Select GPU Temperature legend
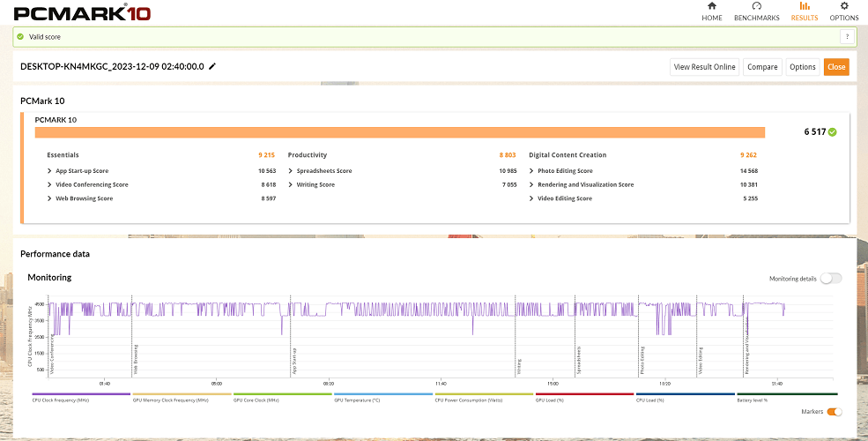This screenshot has width=868, height=441. [x=383, y=397]
